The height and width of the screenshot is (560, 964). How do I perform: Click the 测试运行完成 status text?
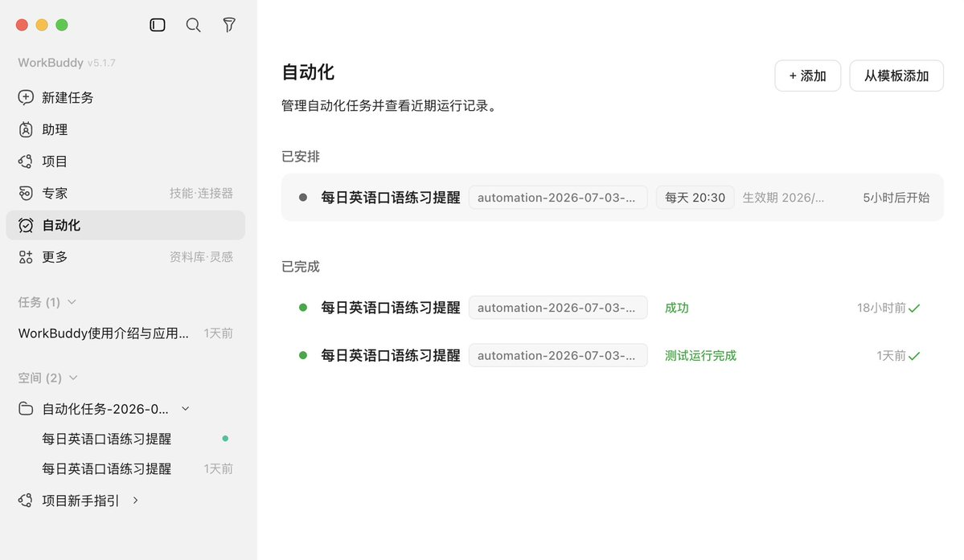[700, 356]
